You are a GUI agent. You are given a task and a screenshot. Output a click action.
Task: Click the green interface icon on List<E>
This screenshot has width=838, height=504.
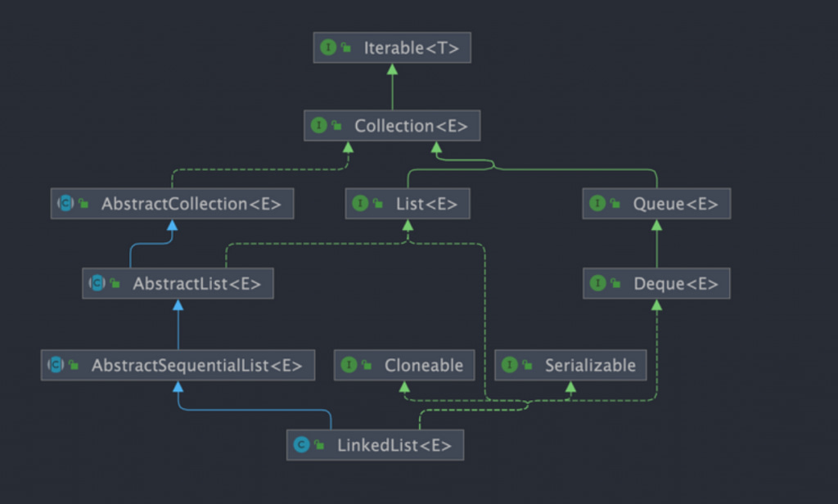point(360,204)
